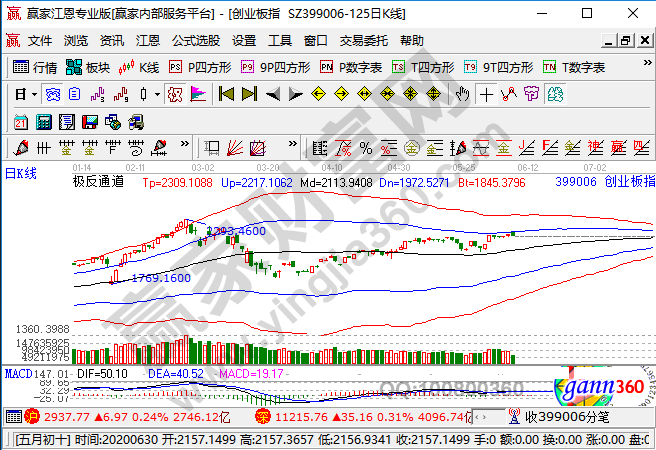Image resolution: width=656 pixels, height=450 pixels.
Task: Open the calculator icon
Action: (44, 122)
